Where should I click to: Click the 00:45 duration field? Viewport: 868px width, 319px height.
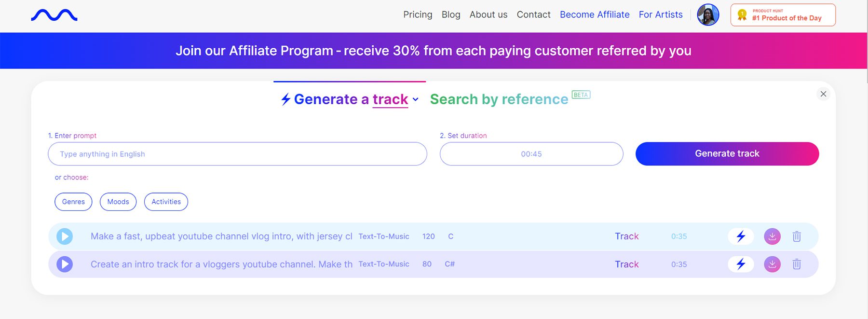point(531,153)
